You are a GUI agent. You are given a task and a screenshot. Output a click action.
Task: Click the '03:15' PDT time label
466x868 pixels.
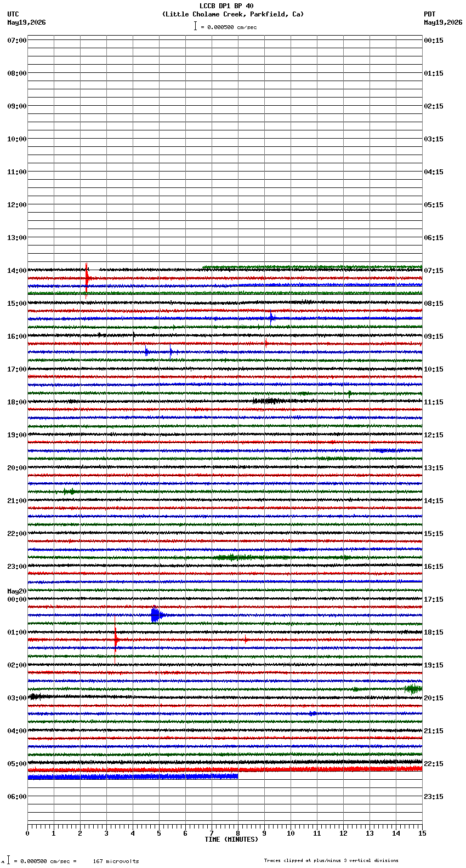click(x=434, y=139)
